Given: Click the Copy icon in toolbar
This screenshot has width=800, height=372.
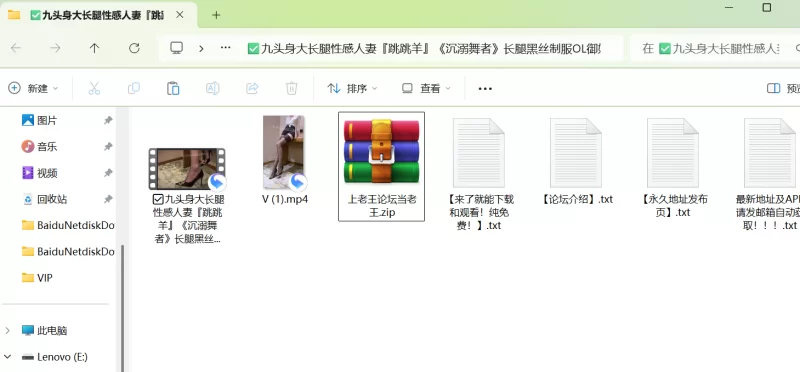Looking at the screenshot, I should tap(134, 88).
